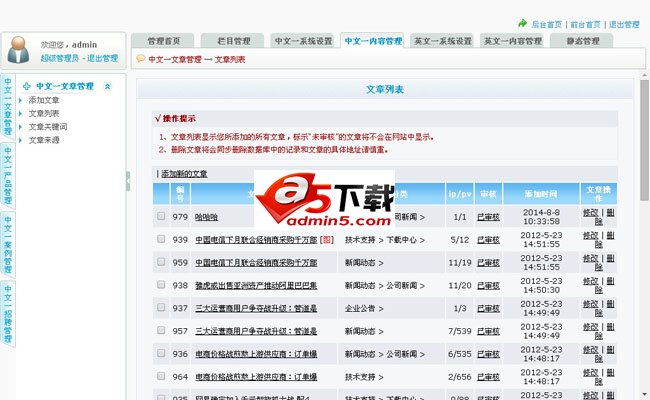Tick the checkbox for article 964
The height and width of the screenshot is (400, 650).
pos(161,376)
